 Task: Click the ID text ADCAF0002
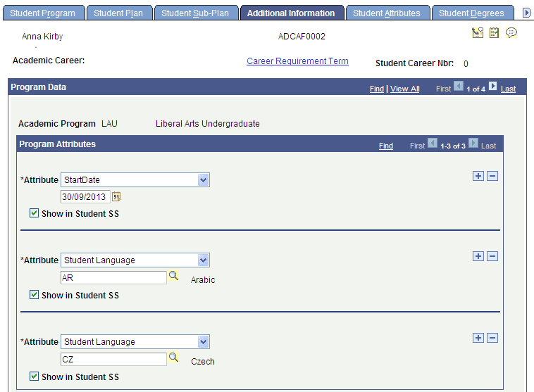coord(302,37)
